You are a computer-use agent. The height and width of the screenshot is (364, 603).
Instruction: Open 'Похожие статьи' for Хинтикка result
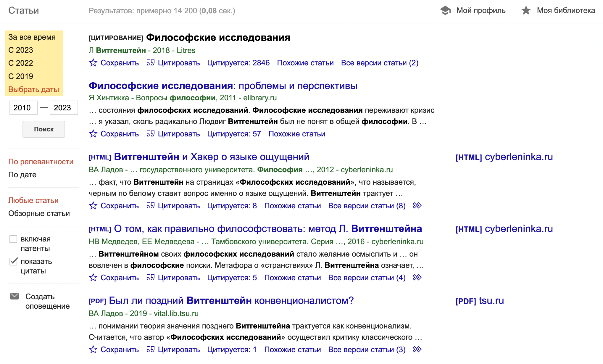(297, 134)
